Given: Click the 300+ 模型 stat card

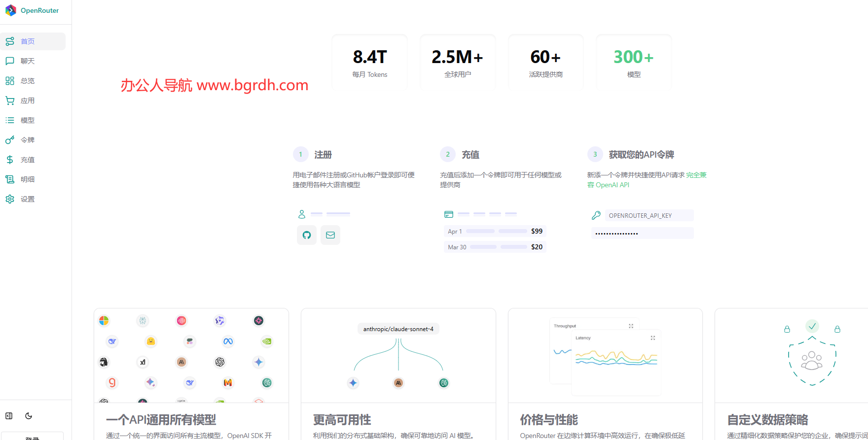Looking at the screenshot, I should [x=634, y=63].
